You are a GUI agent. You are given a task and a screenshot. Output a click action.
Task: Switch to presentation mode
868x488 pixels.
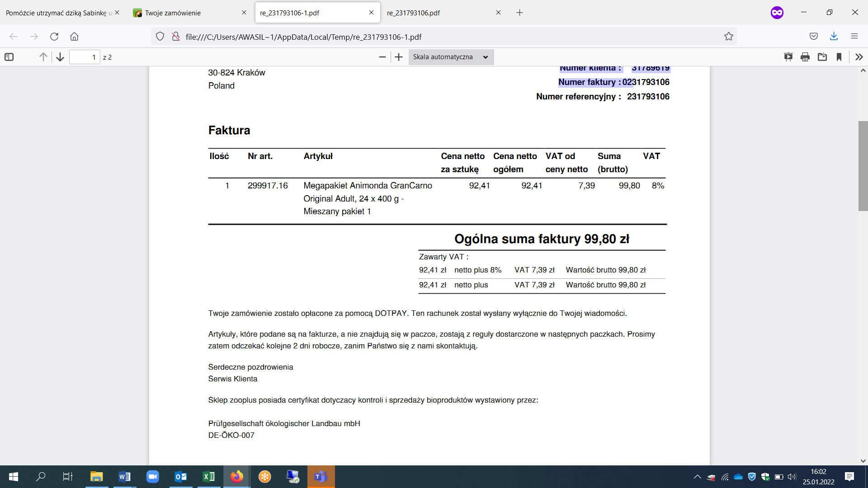788,57
